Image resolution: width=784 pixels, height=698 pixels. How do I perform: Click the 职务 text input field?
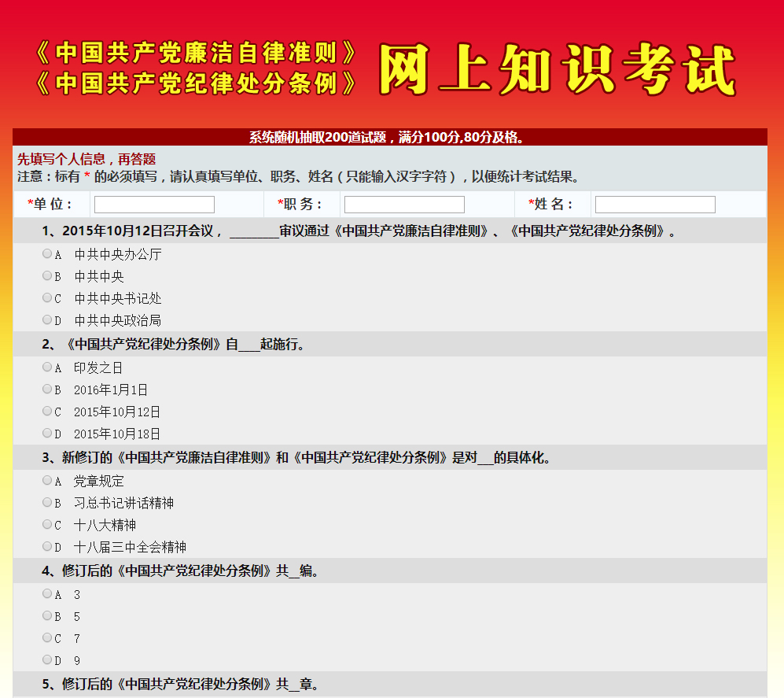[x=404, y=205]
